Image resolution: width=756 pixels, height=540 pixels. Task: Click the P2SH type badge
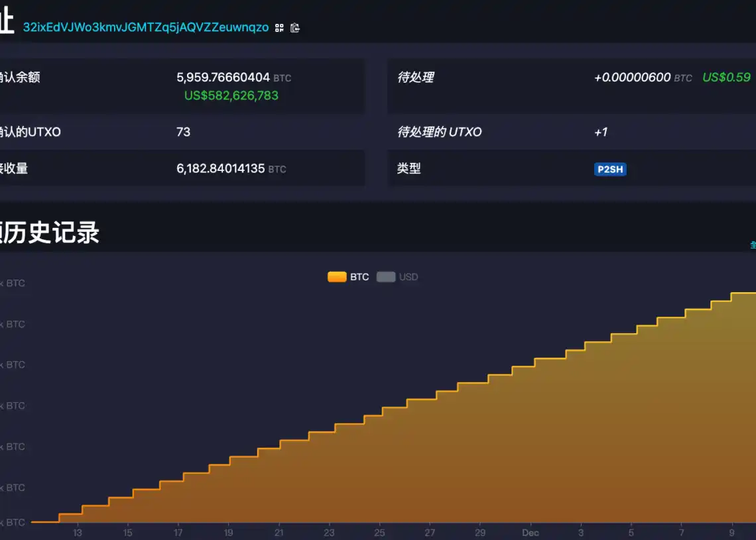coord(610,169)
